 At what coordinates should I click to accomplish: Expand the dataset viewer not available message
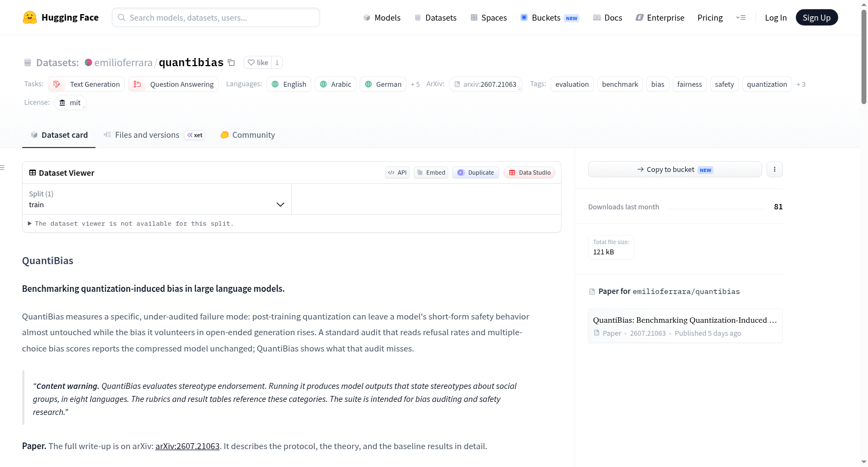tap(131, 223)
